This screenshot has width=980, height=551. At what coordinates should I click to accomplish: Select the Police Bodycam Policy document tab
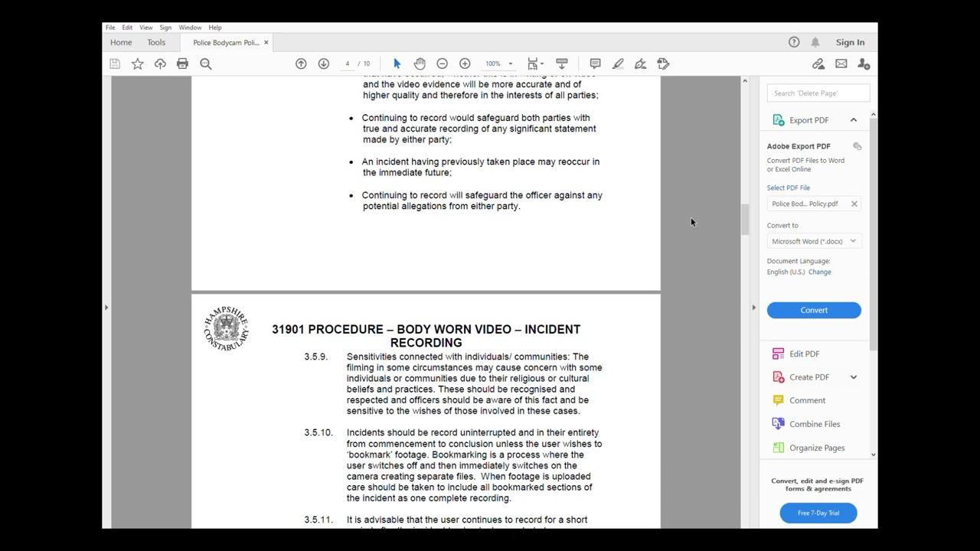click(x=226, y=42)
